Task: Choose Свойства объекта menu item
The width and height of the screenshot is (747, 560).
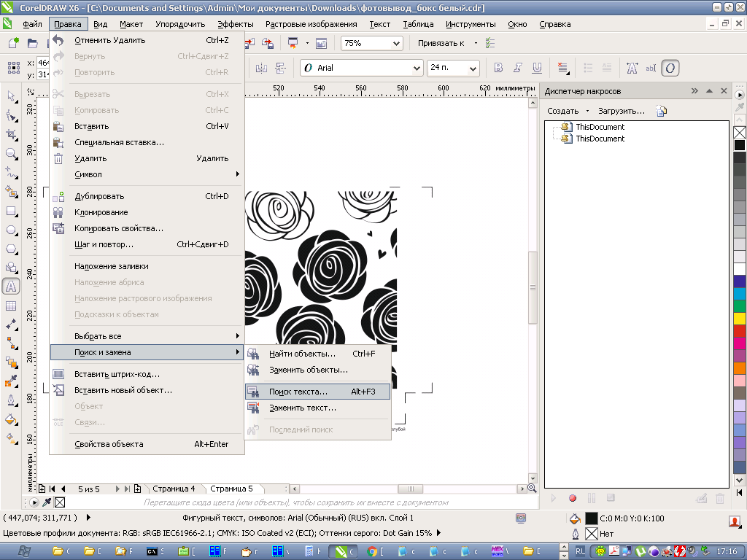Action: 147,444
